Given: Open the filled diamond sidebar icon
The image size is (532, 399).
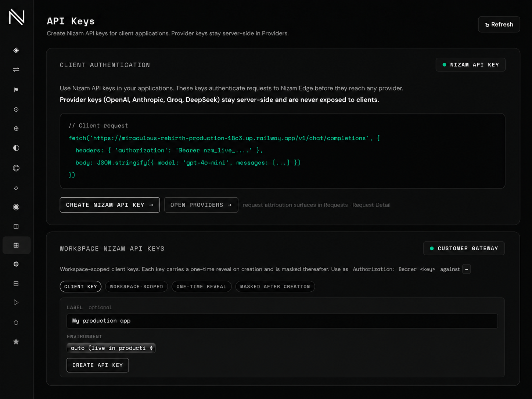Looking at the screenshot, I should tap(16, 50).
